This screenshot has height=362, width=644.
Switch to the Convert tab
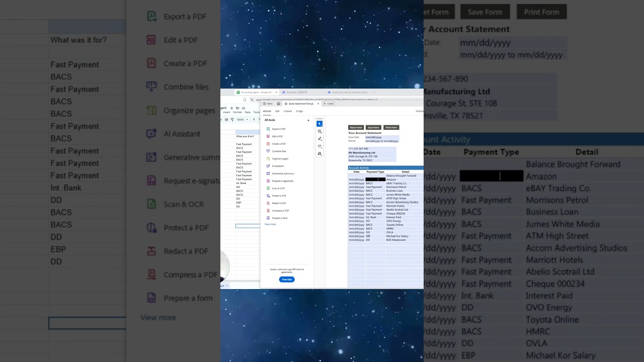(288, 111)
